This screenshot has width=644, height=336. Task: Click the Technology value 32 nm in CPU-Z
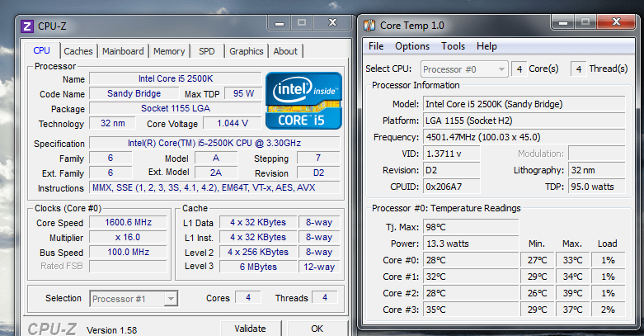tap(112, 123)
